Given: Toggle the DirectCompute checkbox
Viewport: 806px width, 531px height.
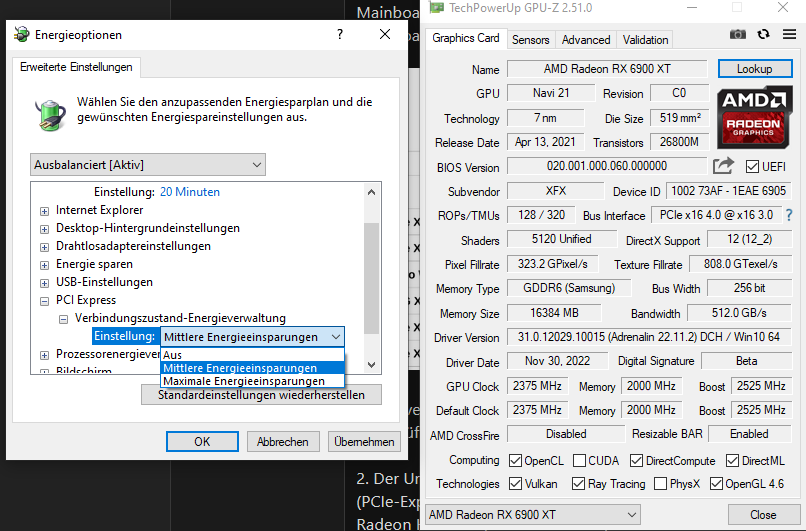Looking at the screenshot, I should (x=636, y=461).
